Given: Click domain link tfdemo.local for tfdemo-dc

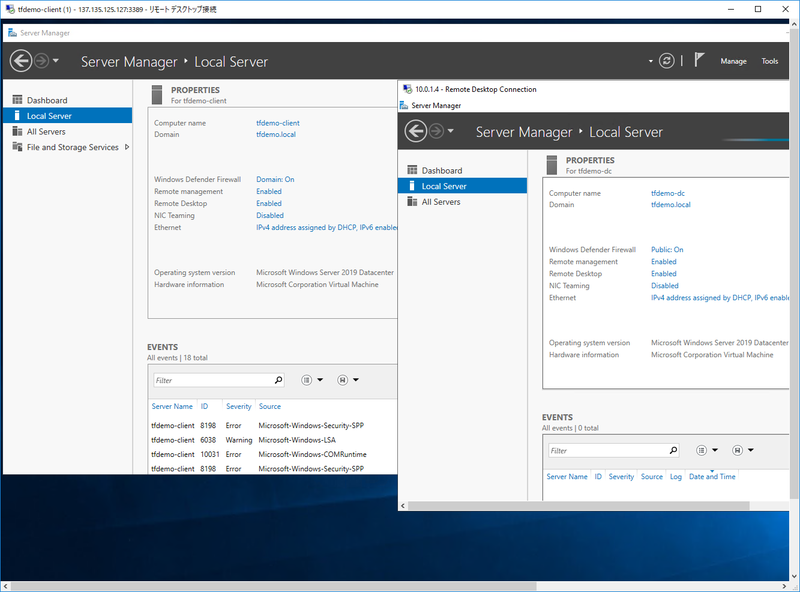Looking at the screenshot, I should click(670, 205).
